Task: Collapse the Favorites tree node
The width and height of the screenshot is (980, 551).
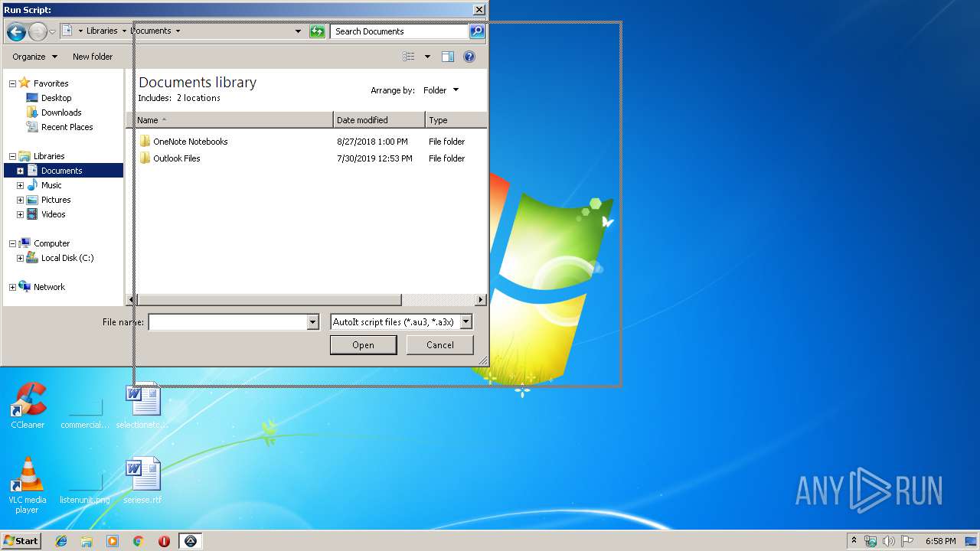Action: (x=12, y=83)
